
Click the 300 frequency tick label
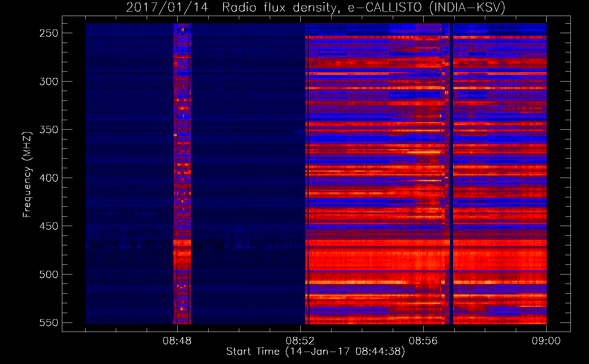coord(49,82)
